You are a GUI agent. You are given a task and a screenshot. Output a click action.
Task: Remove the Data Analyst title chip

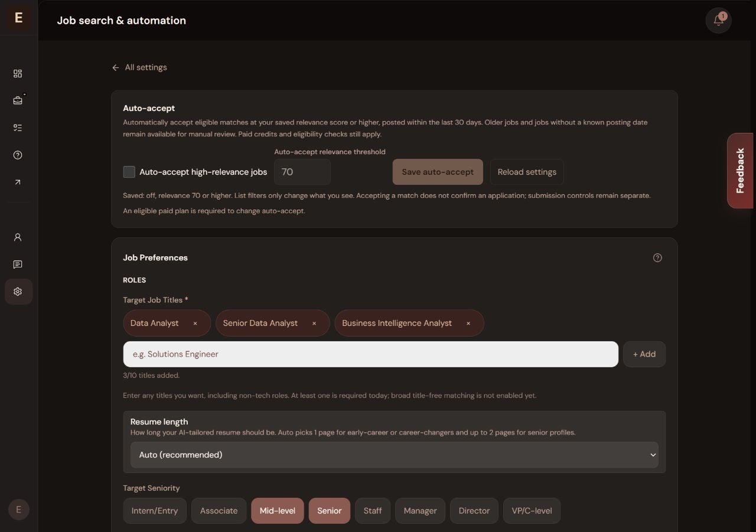click(195, 323)
